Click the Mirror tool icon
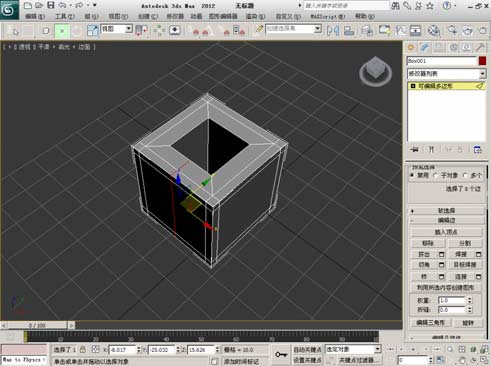The image size is (491, 366). click(333, 31)
